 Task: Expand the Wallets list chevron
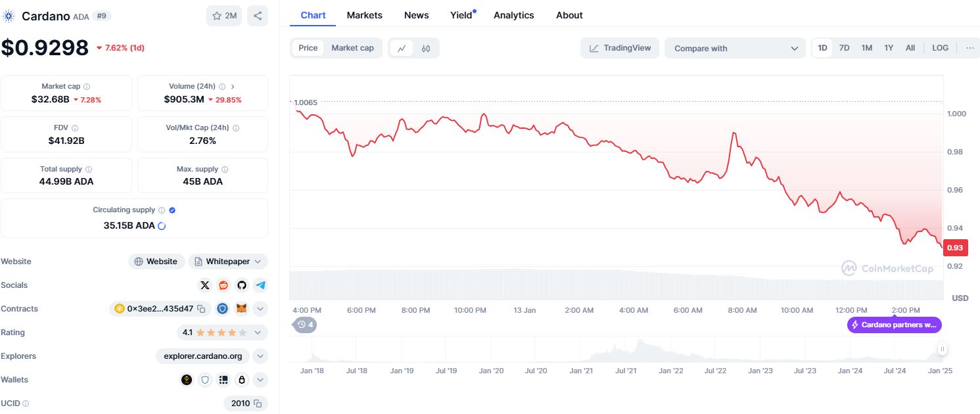tap(260, 380)
